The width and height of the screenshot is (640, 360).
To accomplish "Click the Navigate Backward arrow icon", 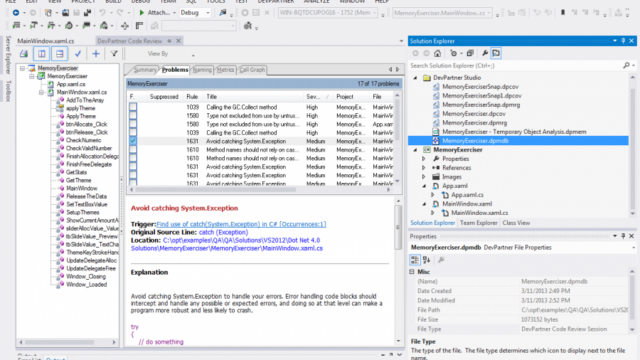I will (16, 13).
